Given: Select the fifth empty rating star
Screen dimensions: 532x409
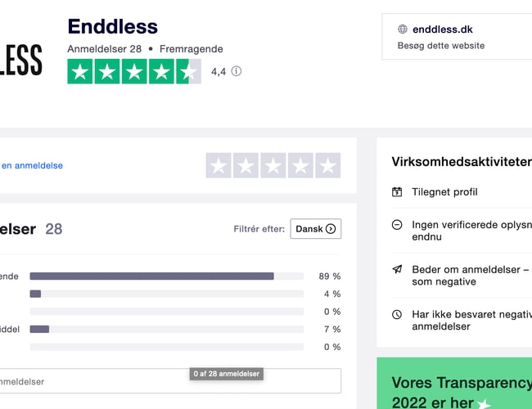Looking at the screenshot, I should point(327,166).
